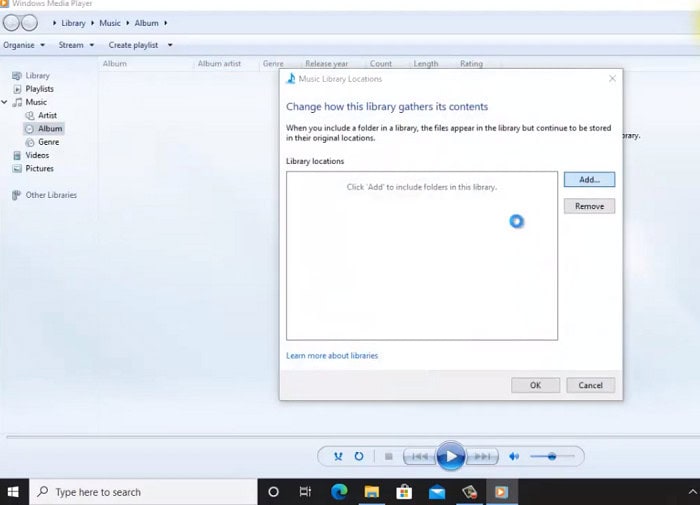Click Album in the breadcrumb path

click(146, 23)
